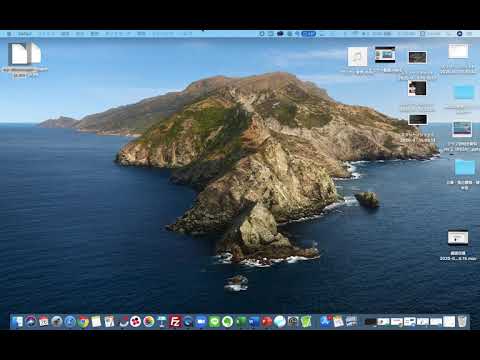The height and width of the screenshot is (360, 480).
Task: Open the red round Dock app icon
Action: pos(267,322)
